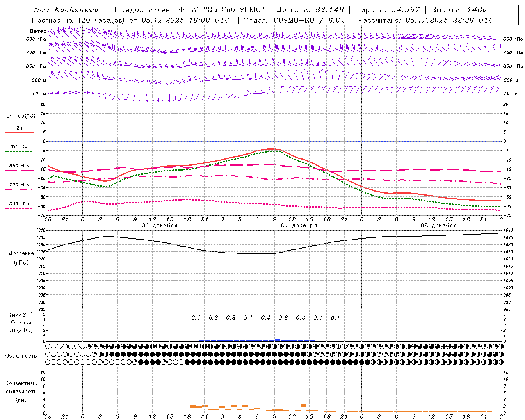Screen dimensions: 525x420
Task: Click the 'Облачность' cloud cover label
Action: coord(21,356)
